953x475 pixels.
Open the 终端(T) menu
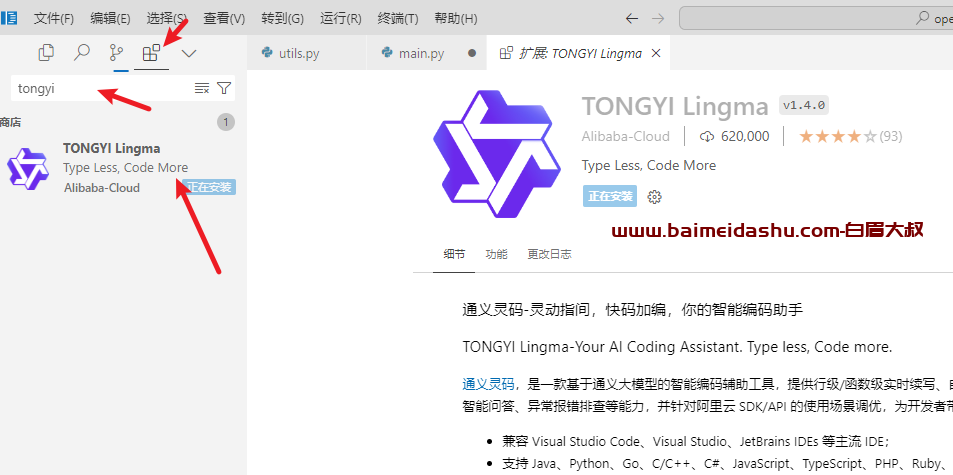[x=397, y=18]
